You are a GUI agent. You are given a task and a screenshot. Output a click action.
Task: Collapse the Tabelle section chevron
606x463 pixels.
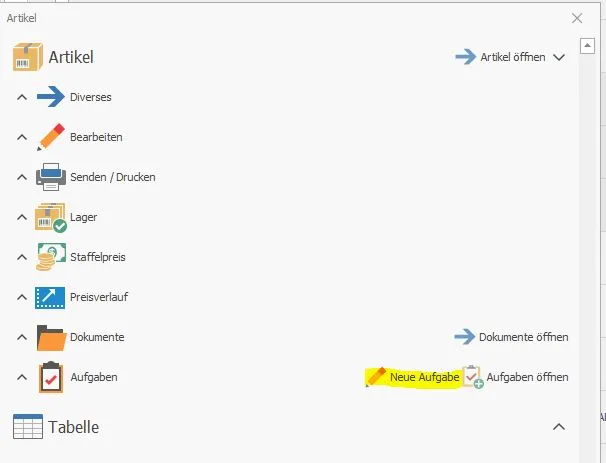pos(559,427)
